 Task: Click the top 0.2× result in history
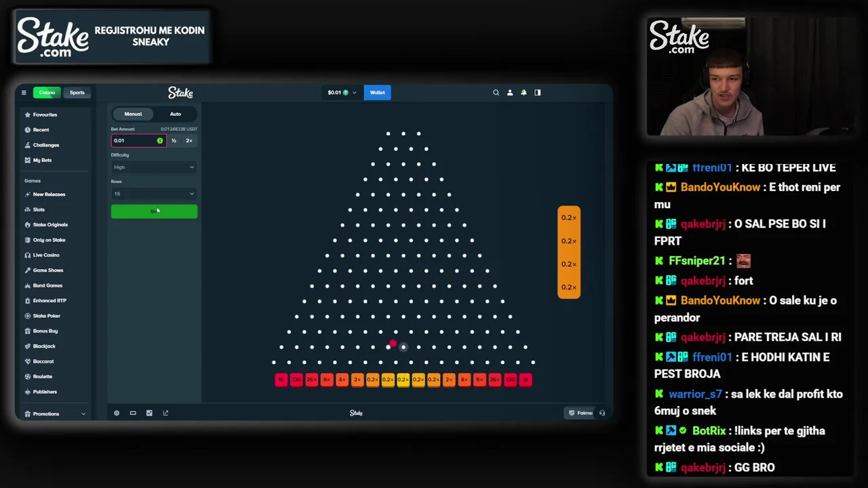(569, 218)
